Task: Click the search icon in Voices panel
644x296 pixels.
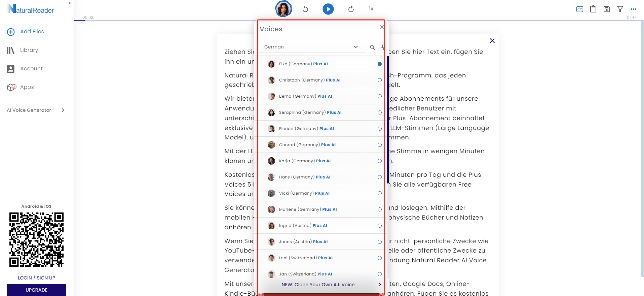Action: tap(372, 47)
